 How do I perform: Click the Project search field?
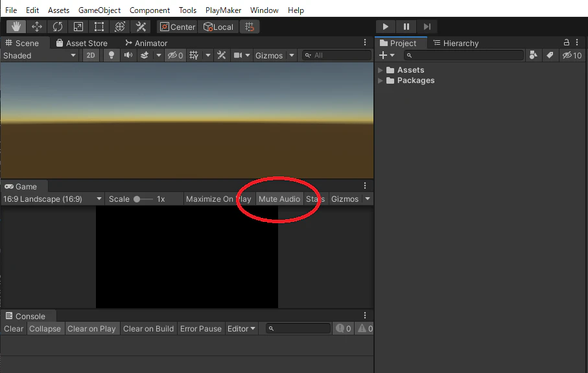click(464, 56)
